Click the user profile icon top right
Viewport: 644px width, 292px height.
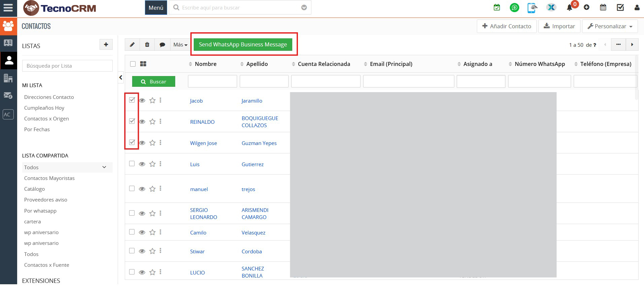click(637, 7)
